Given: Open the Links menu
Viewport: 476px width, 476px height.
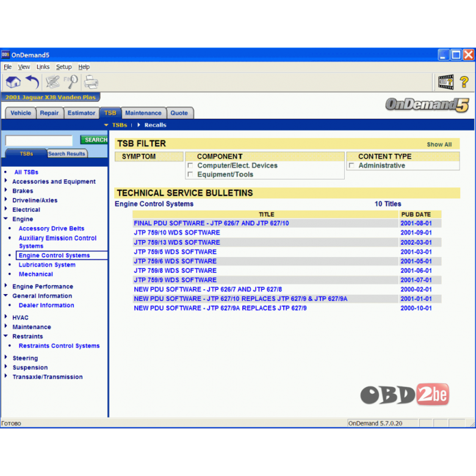Looking at the screenshot, I should point(43,67).
